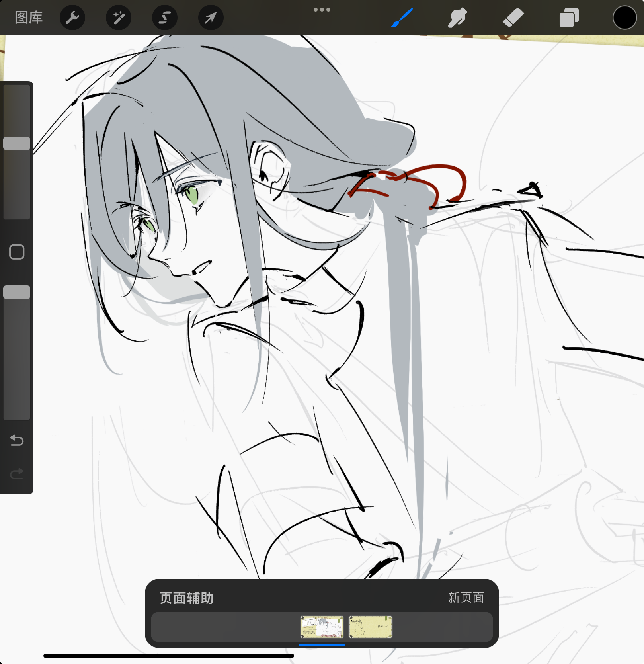Click the 页面辅助 panel title
644x664 pixels.
click(x=186, y=598)
